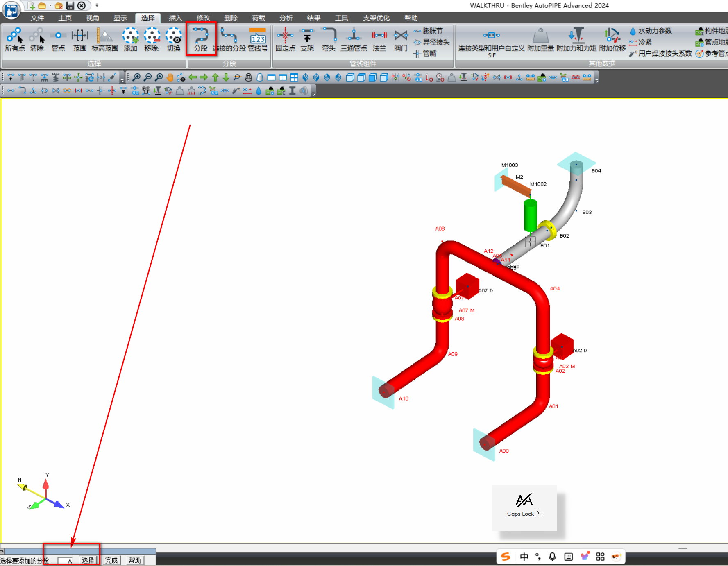
Task: Expand the open-folder dropdown arrow in quick access
Action: pyautogui.click(x=50, y=6)
